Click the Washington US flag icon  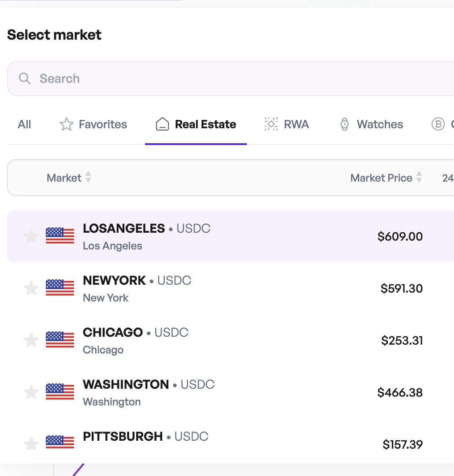click(x=60, y=392)
